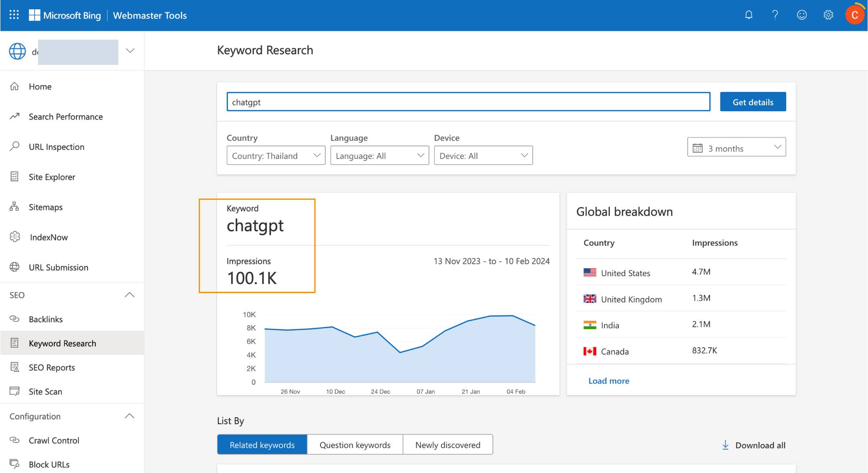Viewport: 868px width, 473px height.
Task: Click the calendar icon in date range
Action: pyautogui.click(x=697, y=148)
